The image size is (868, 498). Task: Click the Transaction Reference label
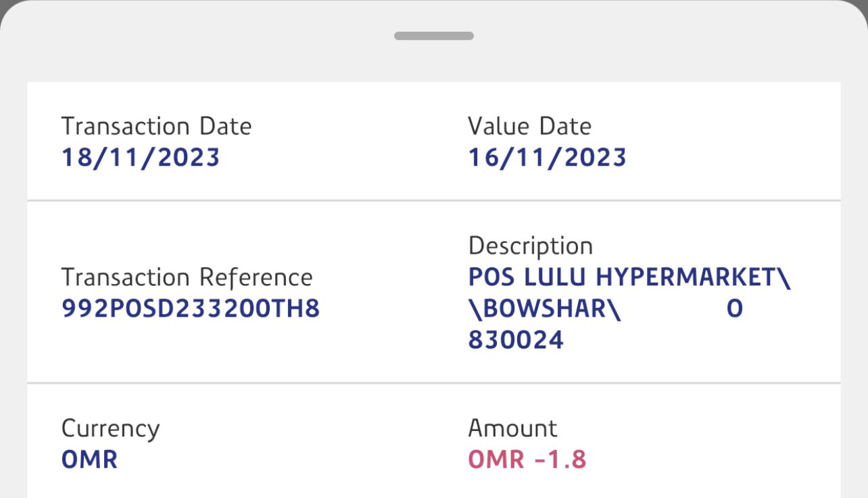[x=187, y=277]
